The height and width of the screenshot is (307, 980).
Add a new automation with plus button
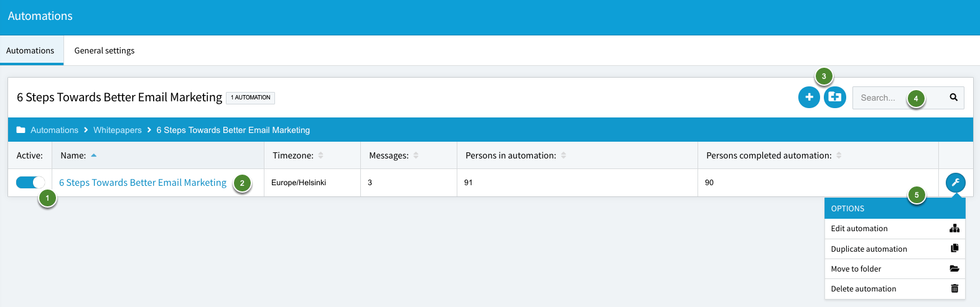(x=809, y=97)
